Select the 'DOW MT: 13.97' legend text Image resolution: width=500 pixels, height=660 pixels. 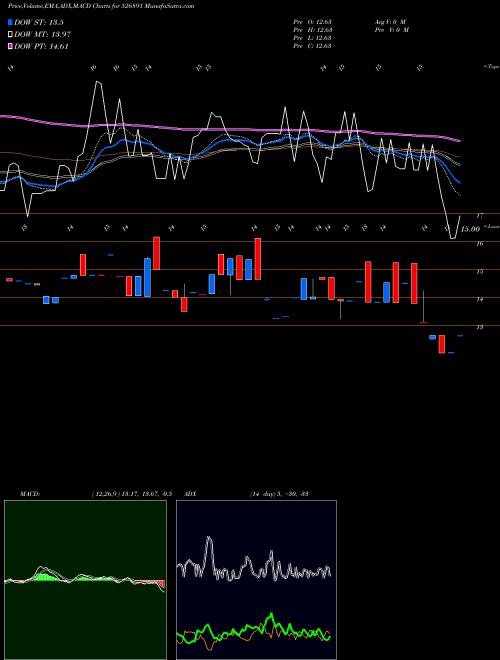tap(42, 35)
